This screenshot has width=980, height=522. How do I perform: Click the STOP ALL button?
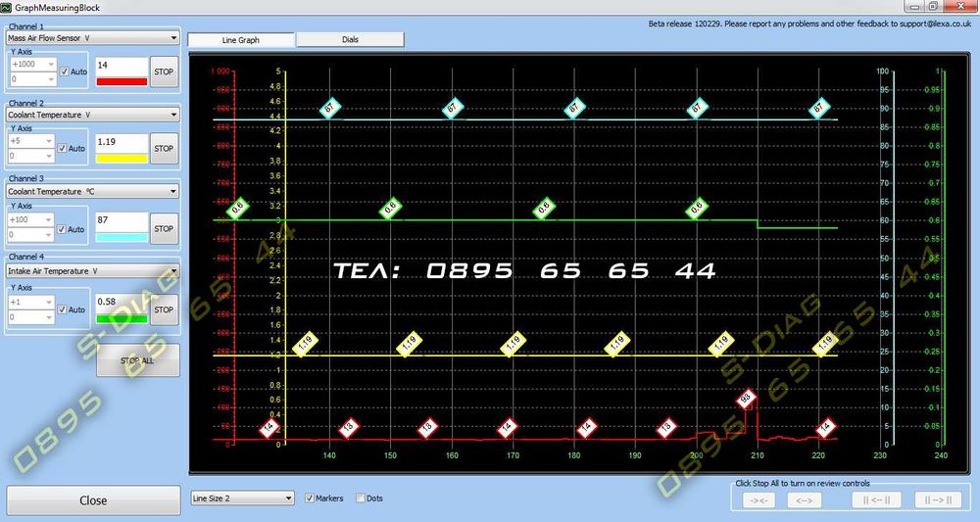137,361
